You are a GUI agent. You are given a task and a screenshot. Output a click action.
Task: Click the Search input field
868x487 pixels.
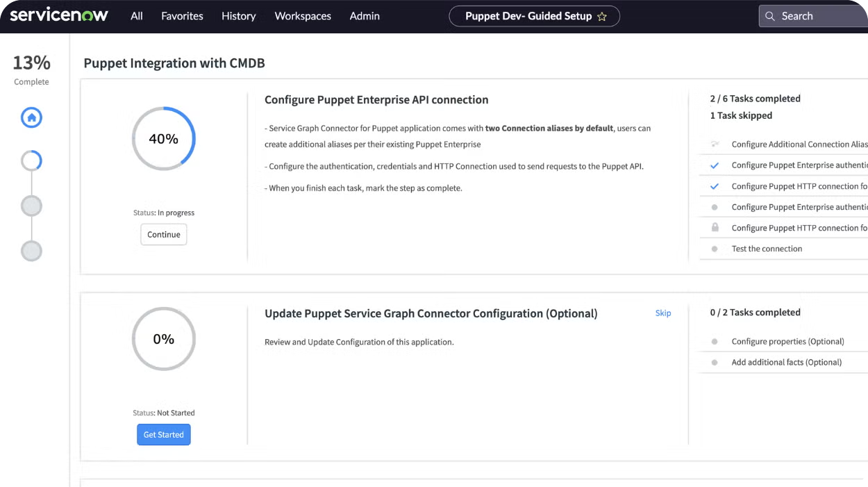point(812,15)
